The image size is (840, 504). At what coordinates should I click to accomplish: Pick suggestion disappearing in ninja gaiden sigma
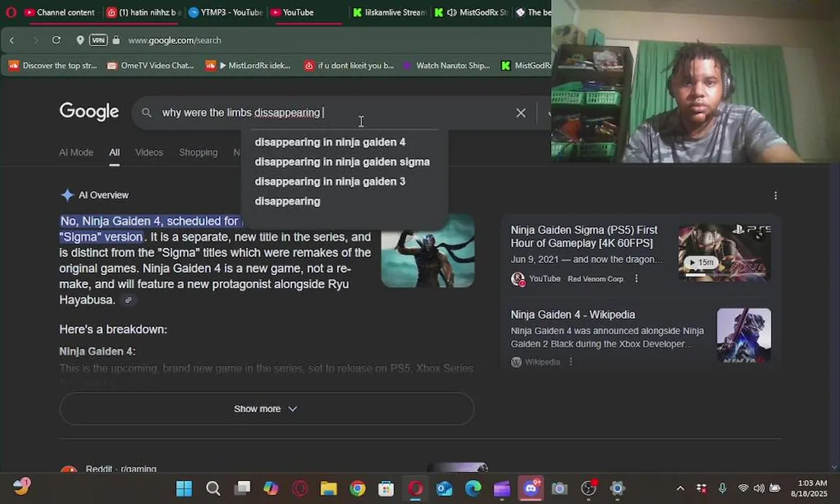click(x=344, y=162)
